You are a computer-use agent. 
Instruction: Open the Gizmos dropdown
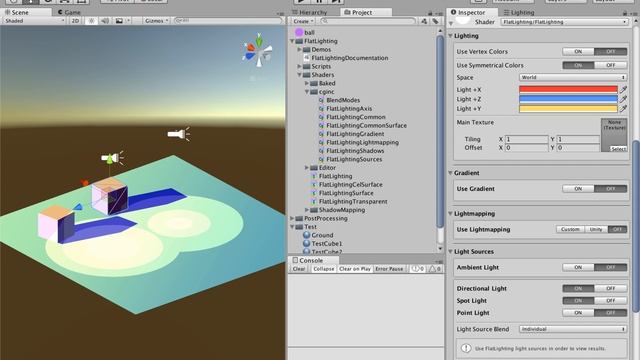coord(157,20)
